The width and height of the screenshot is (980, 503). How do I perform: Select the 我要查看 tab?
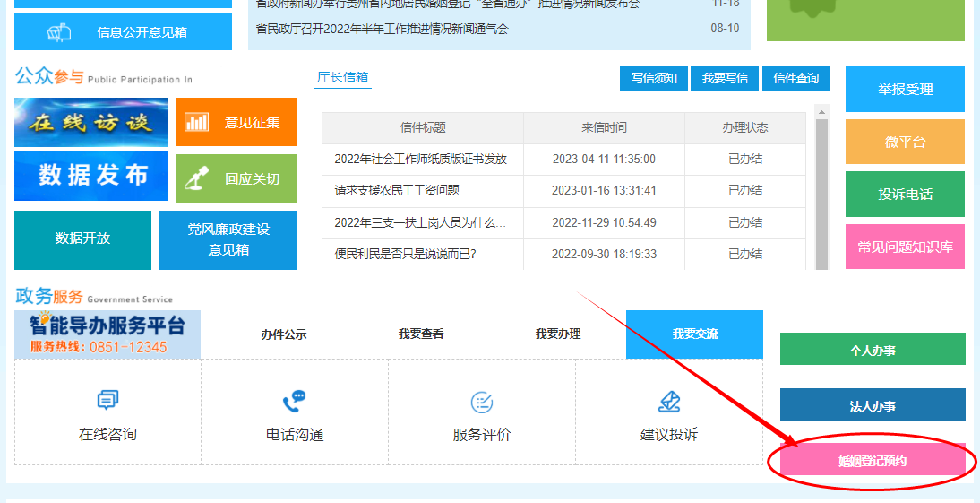click(x=421, y=334)
